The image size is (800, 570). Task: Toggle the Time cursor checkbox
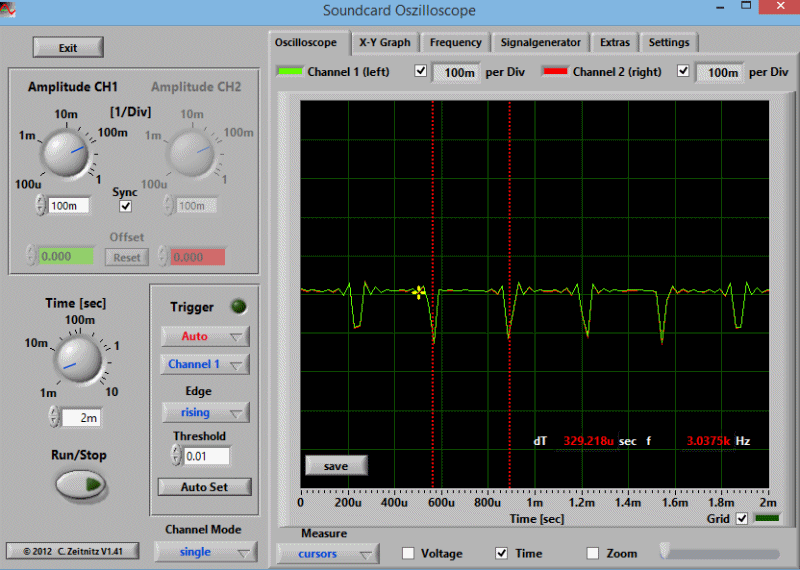pos(502,553)
